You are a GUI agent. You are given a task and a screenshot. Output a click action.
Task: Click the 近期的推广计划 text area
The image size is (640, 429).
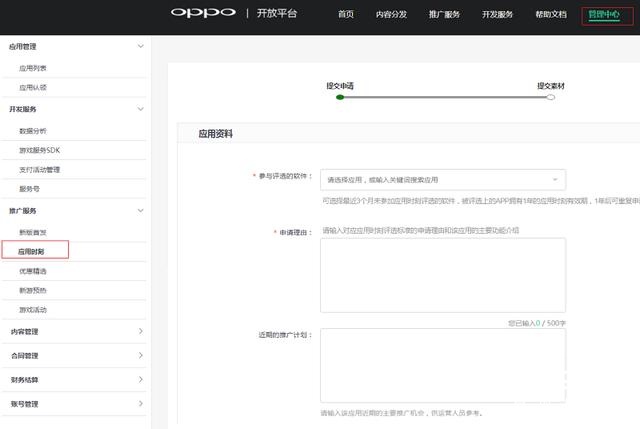point(442,365)
